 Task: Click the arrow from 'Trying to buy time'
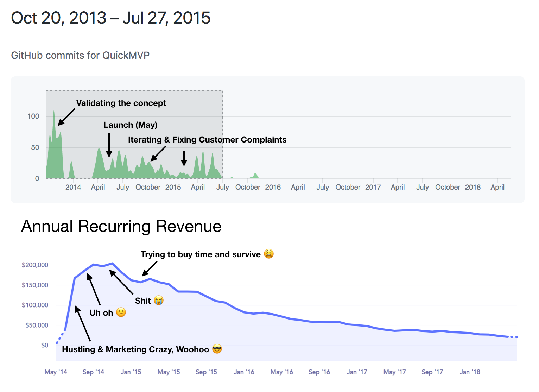149,268
